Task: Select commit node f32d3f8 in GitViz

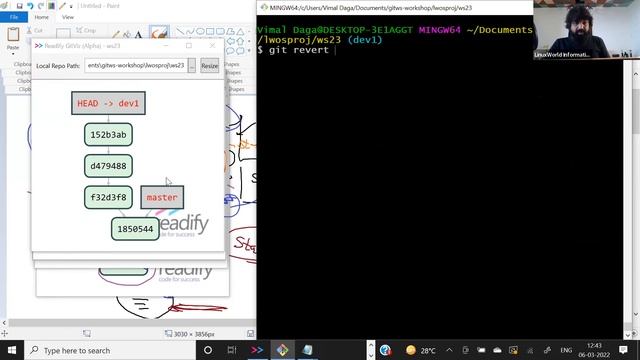Action: (108, 198)
